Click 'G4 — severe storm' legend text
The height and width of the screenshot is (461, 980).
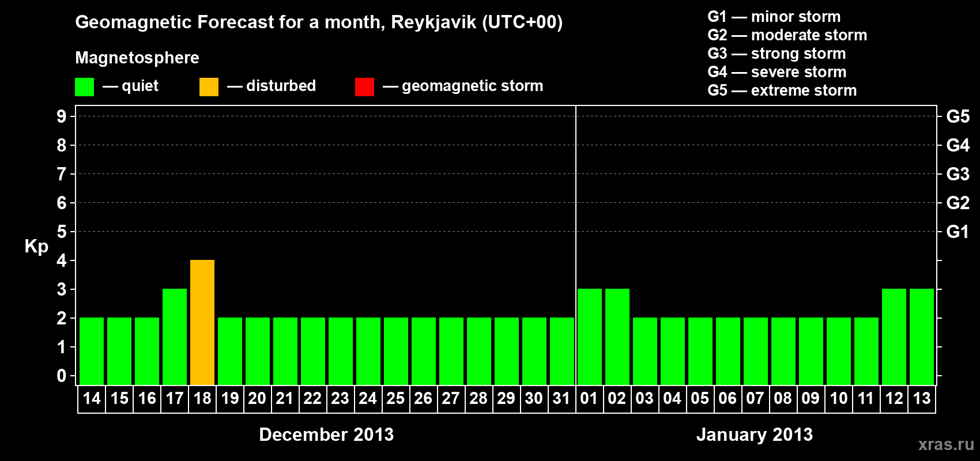coord(777,72)
